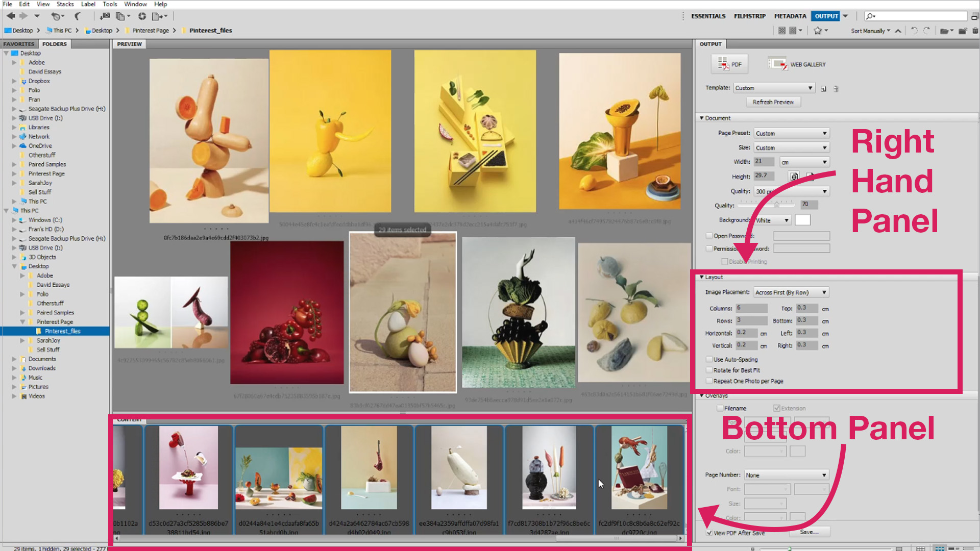Uncheck View PDF After Save

pos(709,533)
